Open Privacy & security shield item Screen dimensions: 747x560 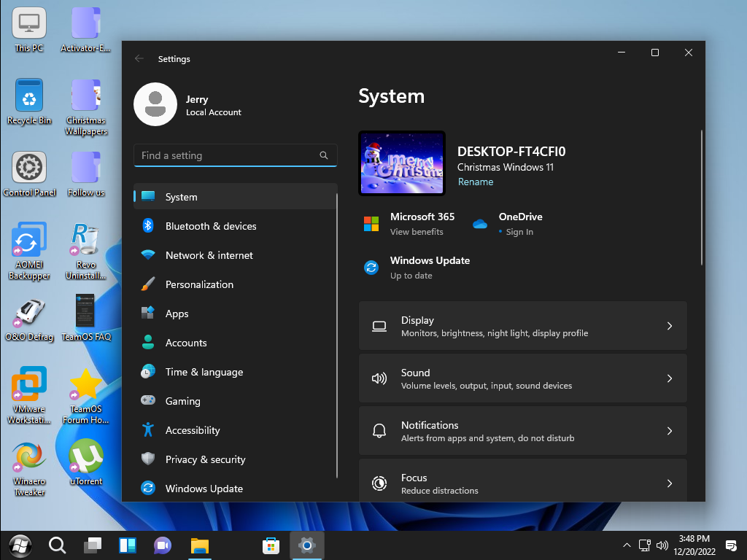(x=204, y=459)
